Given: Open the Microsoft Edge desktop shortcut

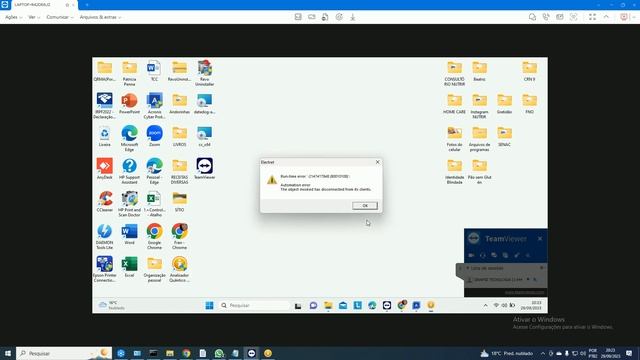Looking at the screenshot, I should click(129, 138).
